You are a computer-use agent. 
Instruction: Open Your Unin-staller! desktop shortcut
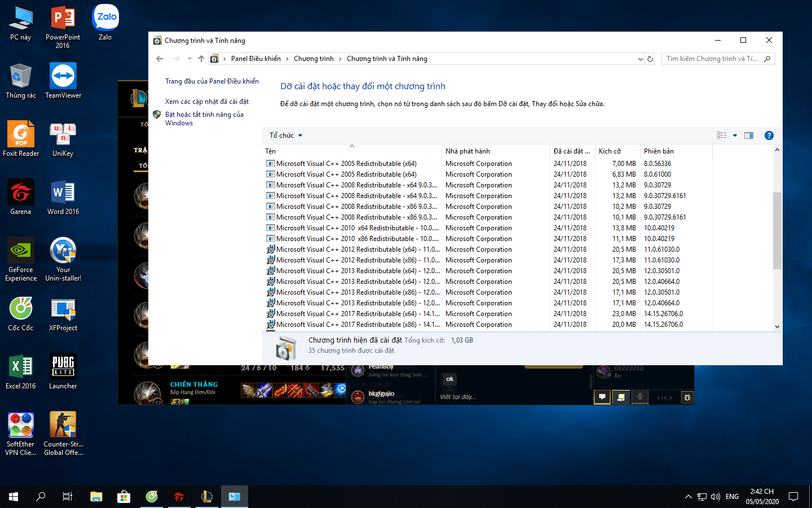(x=63, y=260)
